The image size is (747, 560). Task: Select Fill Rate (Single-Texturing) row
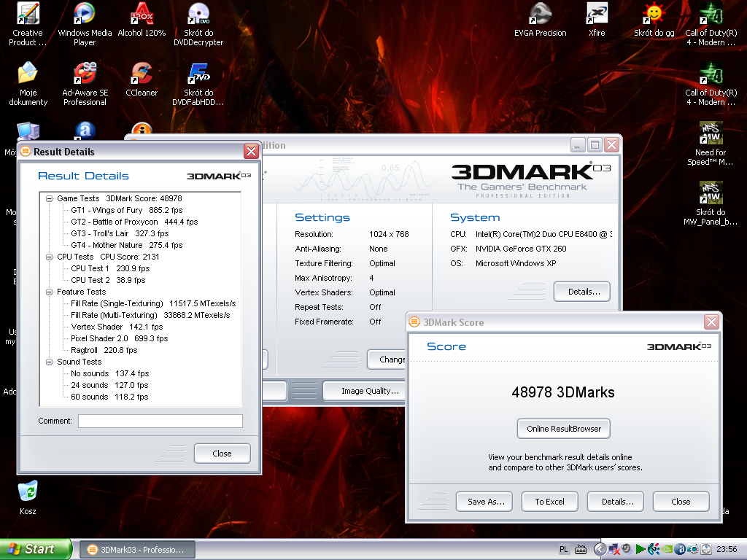(x=153, y=303)
